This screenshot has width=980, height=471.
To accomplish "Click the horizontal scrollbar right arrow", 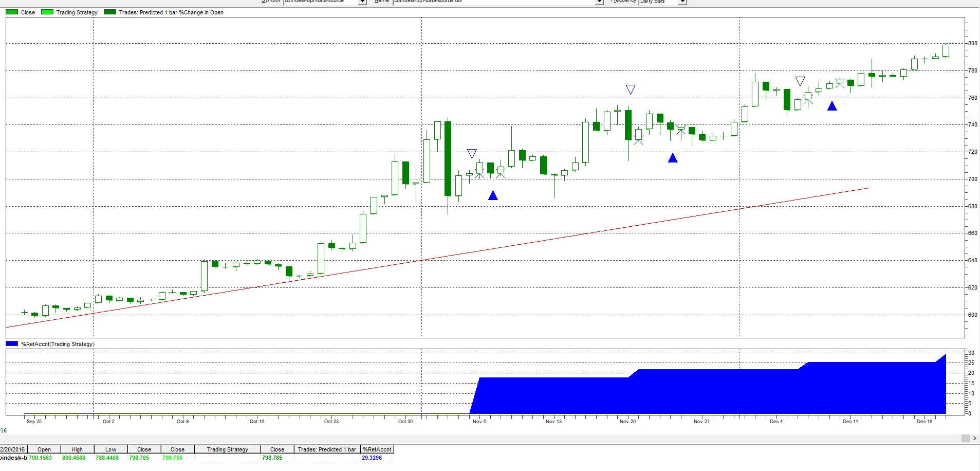I will (975, 438).
